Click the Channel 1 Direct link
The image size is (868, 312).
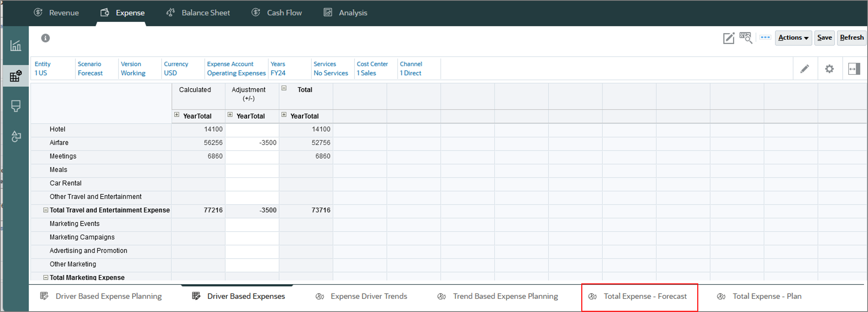point(411,68)
